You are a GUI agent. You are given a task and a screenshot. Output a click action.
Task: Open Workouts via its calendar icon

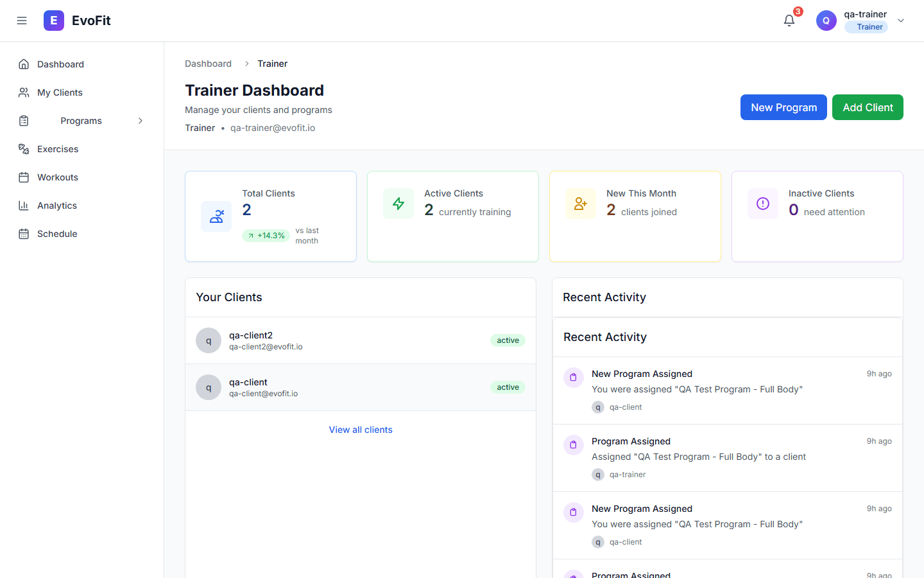[23, 177]
